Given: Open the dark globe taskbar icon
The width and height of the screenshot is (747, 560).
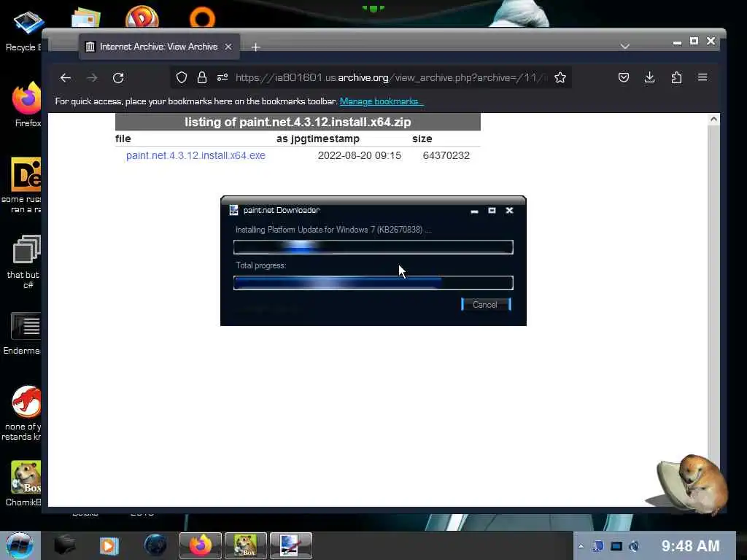Looking at the screenshot, I should (155, 545).
